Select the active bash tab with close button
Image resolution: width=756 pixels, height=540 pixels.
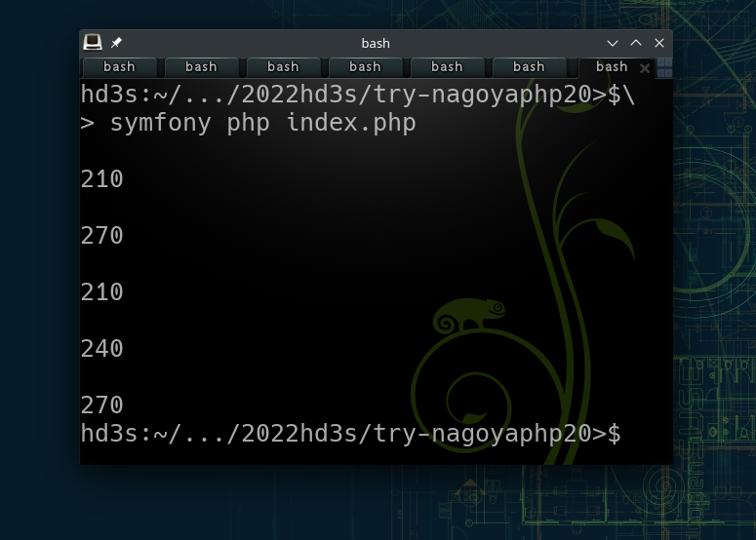click(617, 67)
